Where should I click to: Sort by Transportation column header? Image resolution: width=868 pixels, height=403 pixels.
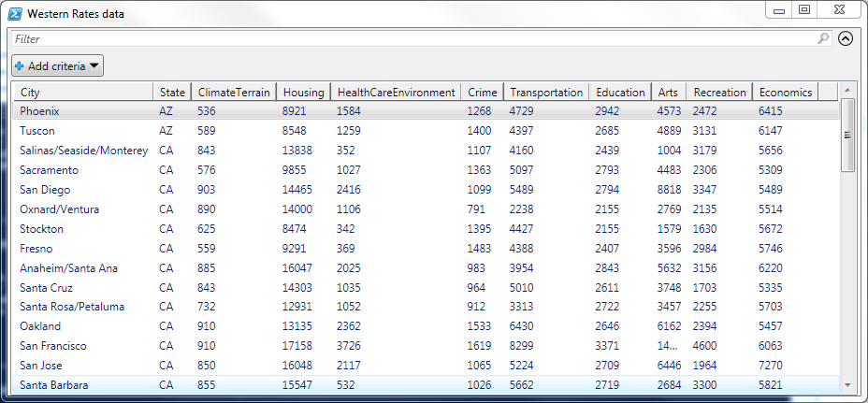click(x=547, y=92)
